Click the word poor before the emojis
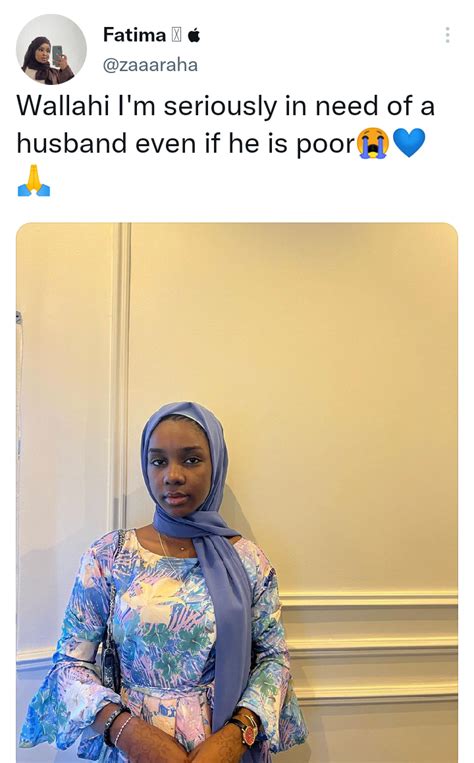Viewport: 474px width, 763px height. pyautogui.click(x=326, y=145)
